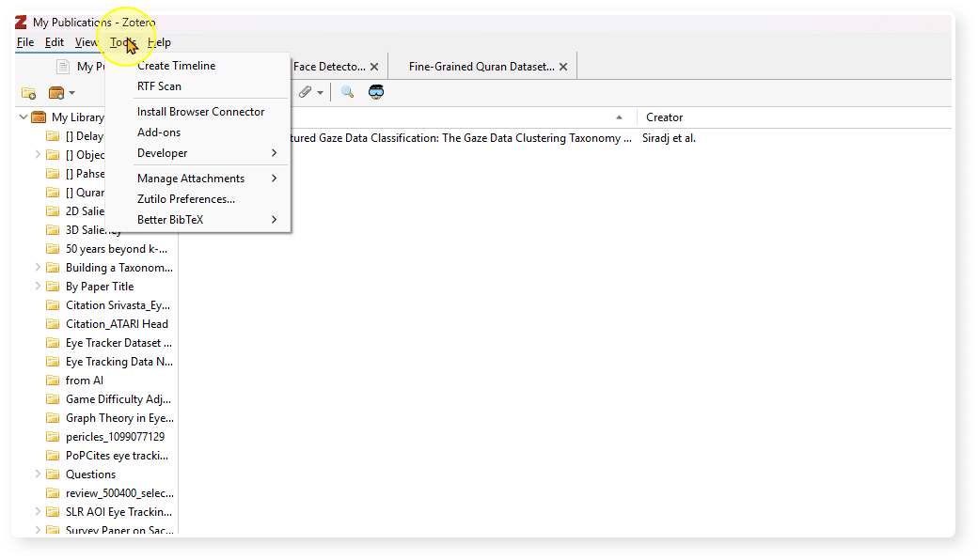Select RTF Scan menu entry
Image resolution: width=978 pixels, height=560 pixels.
(x=159, y=86)
